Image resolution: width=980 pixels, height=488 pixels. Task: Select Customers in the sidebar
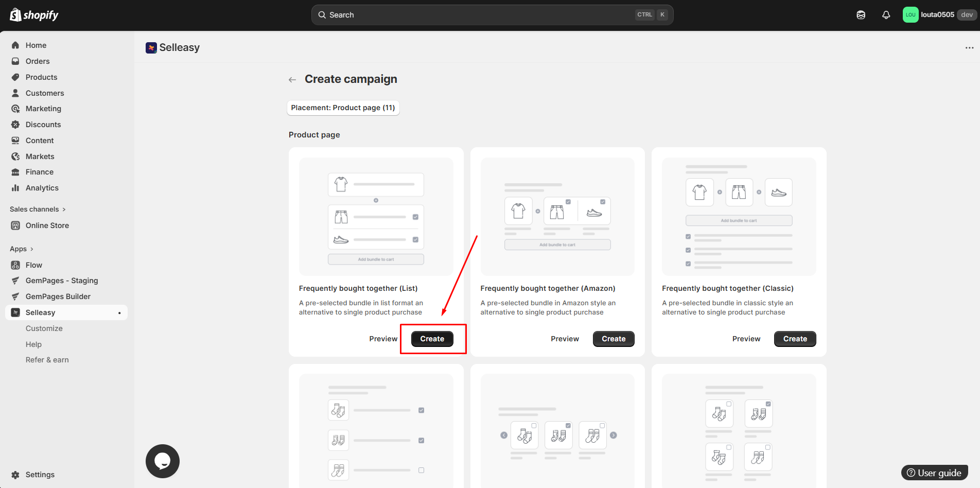[45, 93]
